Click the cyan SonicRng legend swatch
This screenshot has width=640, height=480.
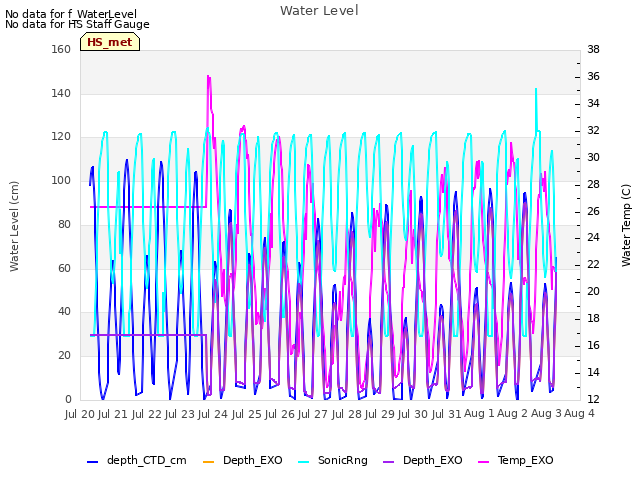click(304, 462)
